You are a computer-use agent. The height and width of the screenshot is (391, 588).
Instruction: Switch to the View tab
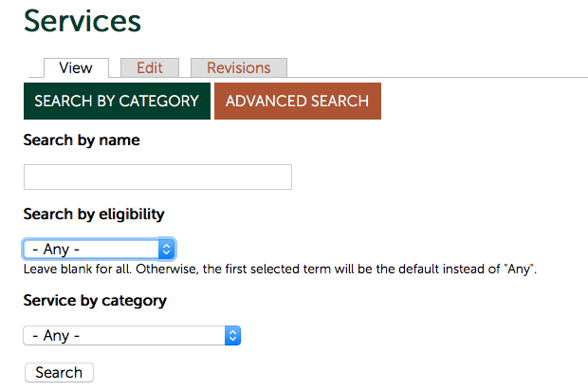coord(76,68)
